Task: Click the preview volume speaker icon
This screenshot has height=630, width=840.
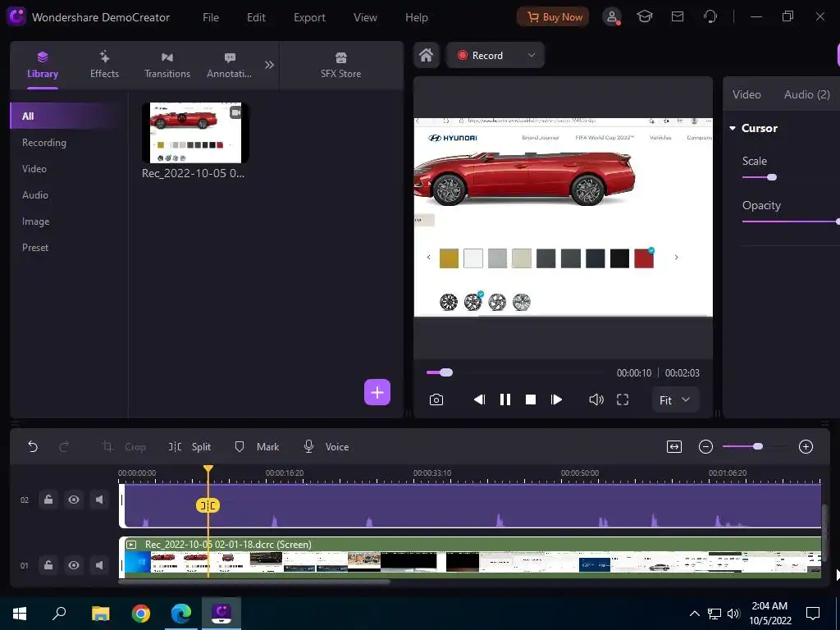Action: (596, 399)
